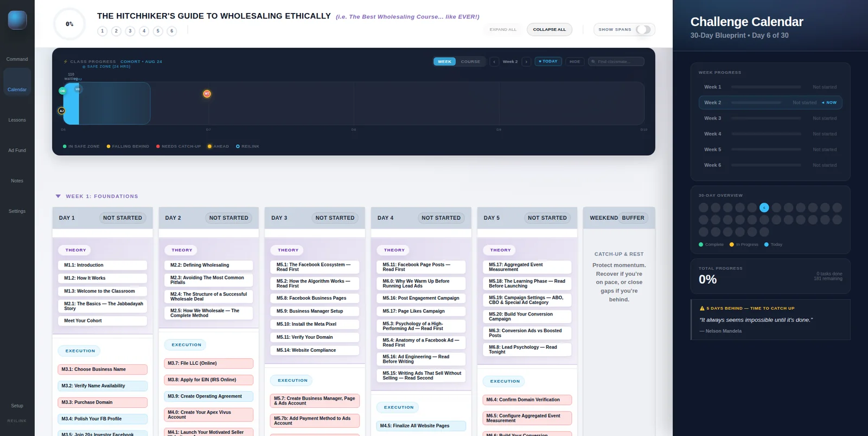Viewport: 868px width, 436px height.
Task: Expand the Weekend Buffer column header
Action: pyautogui.click(x=619, y=218)
